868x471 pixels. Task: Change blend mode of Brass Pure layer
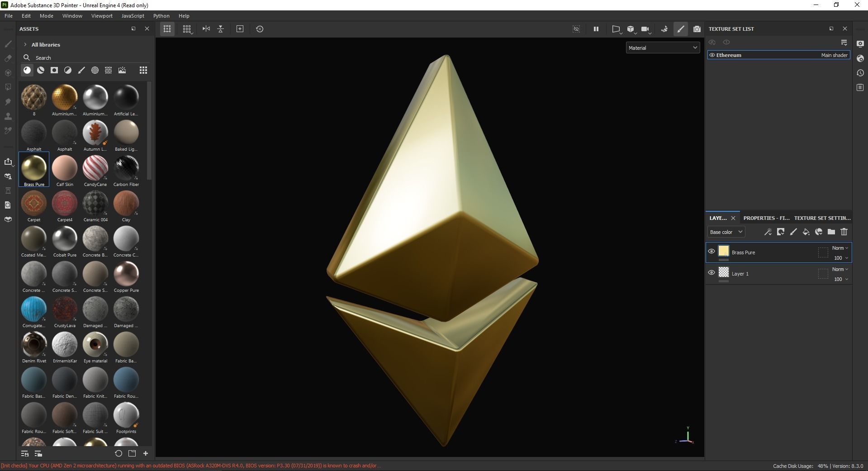click(x=840, y=248)
